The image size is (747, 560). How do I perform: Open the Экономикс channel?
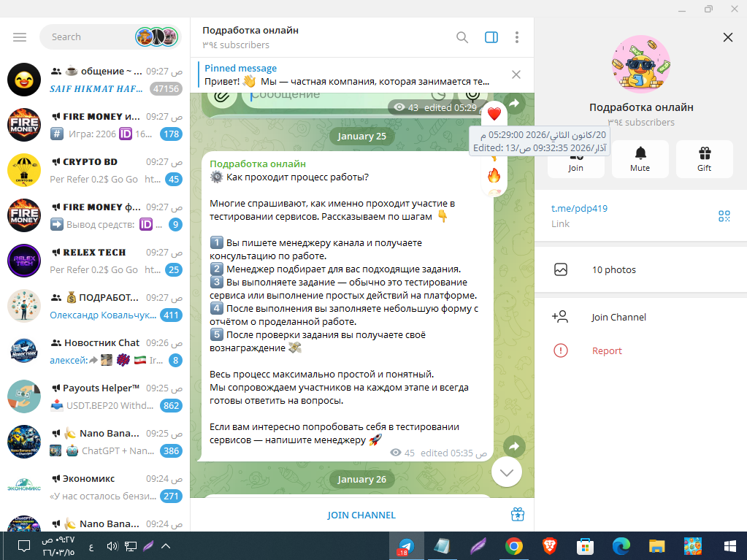[95, 487]
